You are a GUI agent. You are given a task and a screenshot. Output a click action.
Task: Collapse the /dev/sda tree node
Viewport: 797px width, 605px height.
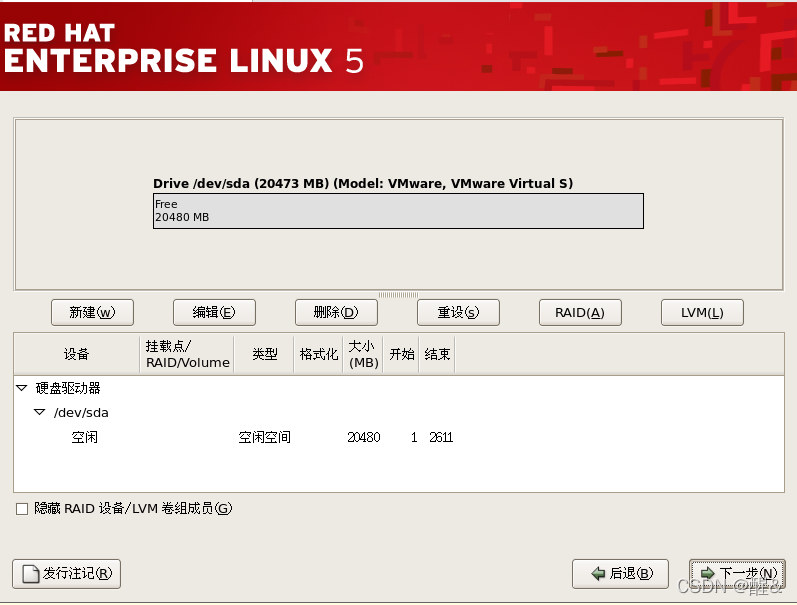(40, 412)
